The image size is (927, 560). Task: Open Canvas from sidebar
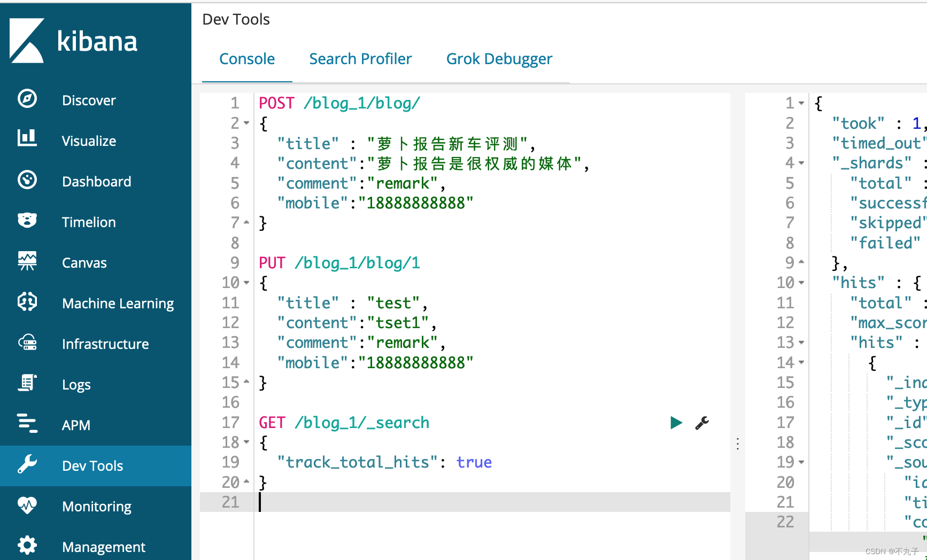click(84, 262)
